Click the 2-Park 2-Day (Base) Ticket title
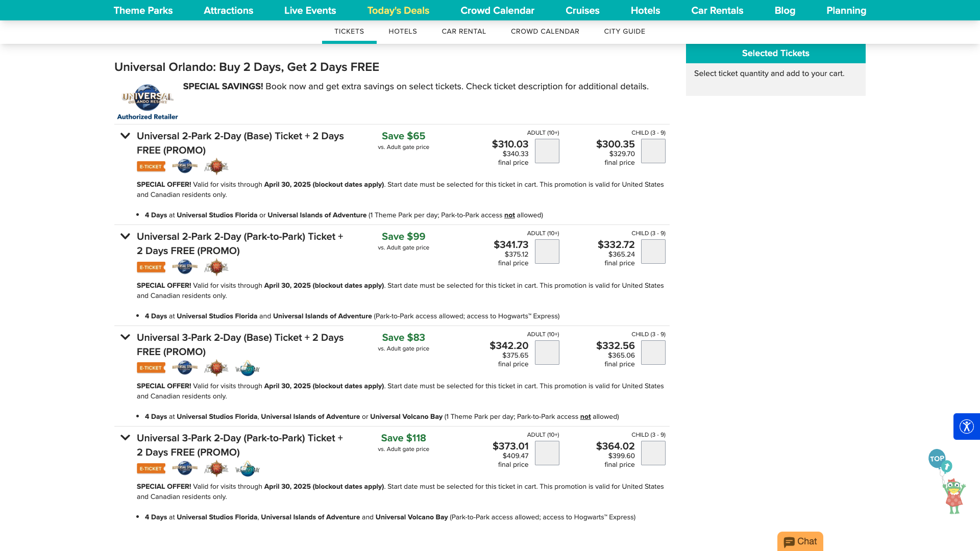This screenshot has width=980, height=551. tap(240, 143)
